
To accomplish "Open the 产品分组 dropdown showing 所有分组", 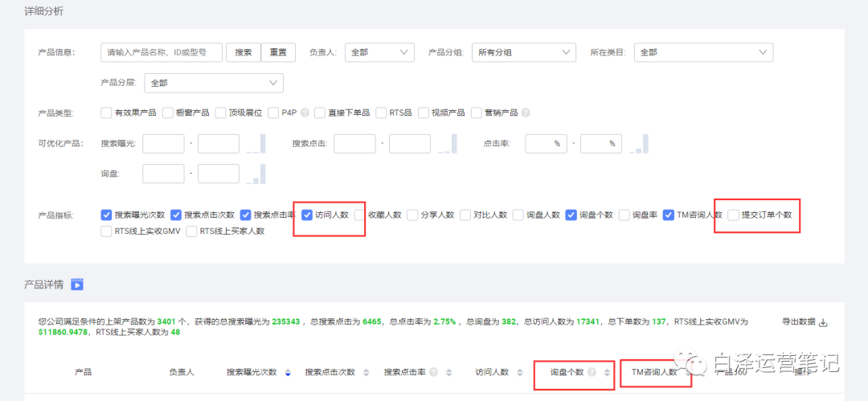I will point(524,52).
